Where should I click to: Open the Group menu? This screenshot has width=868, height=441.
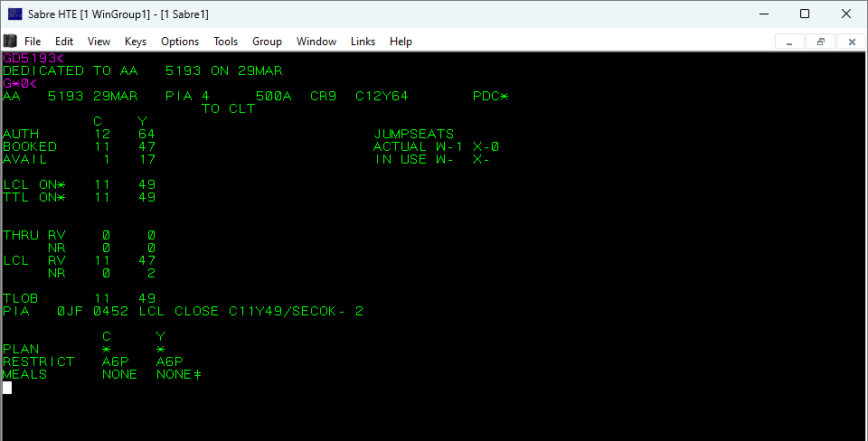pos(267,42)
